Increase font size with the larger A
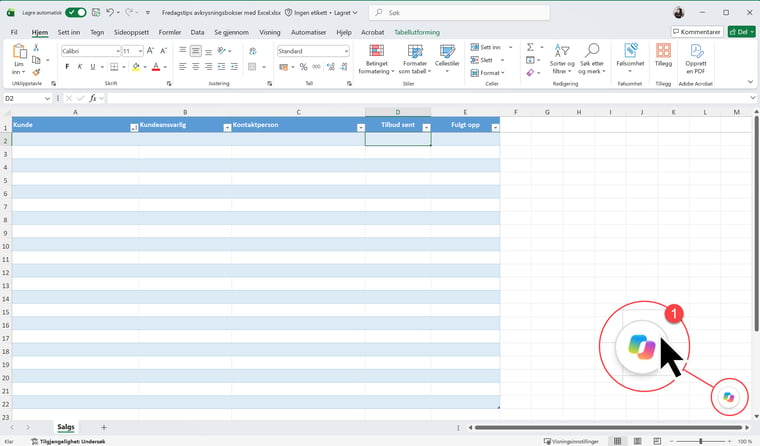760x446 pixels. point(150,50)
